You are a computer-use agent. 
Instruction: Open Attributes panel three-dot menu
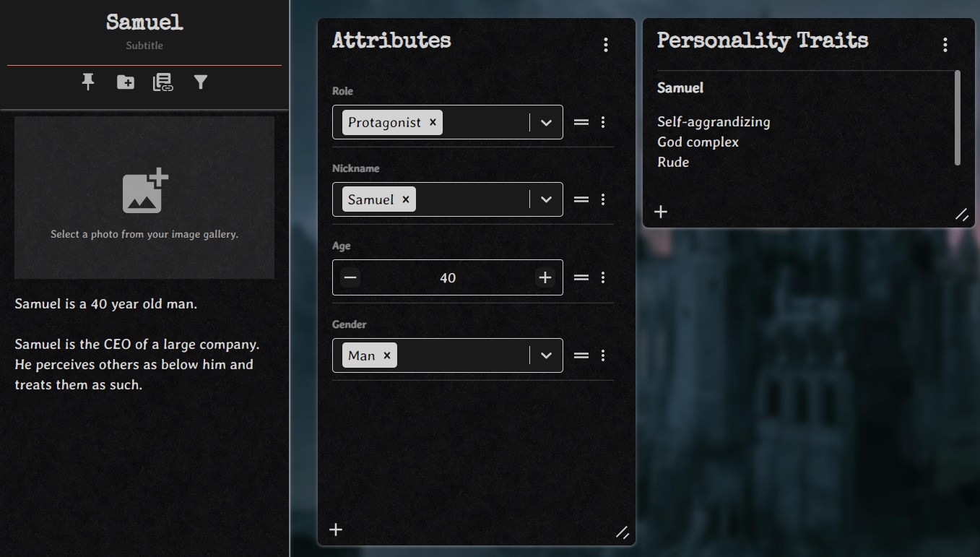tap(606, 45)
